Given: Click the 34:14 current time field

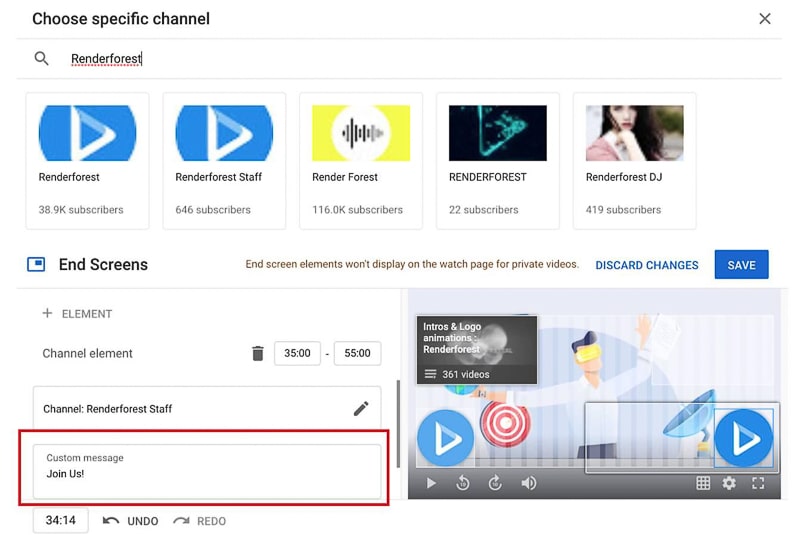Looking at the screenshot, I should pyautogui.click(x=61, y=520).
